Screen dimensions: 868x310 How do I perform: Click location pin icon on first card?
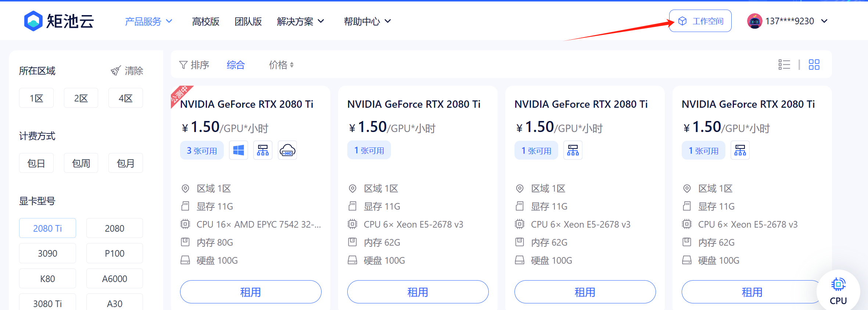(185, 189)
